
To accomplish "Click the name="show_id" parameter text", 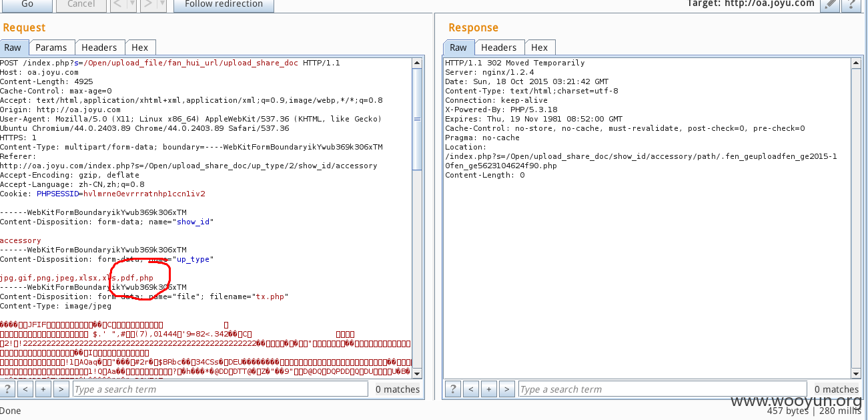I will click(x=181, y=222).
